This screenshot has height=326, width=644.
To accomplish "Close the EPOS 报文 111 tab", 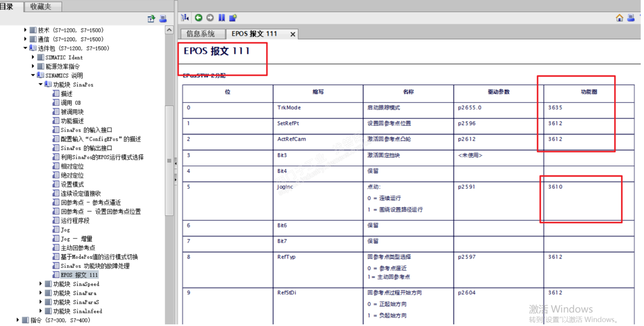I will tap(293, 34).
